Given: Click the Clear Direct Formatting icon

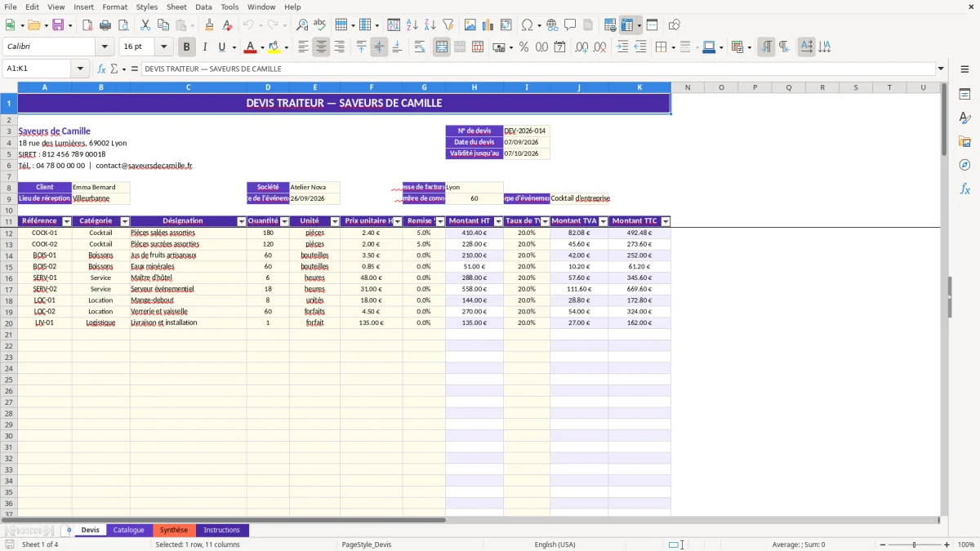Looking at the screenshot, I should 228,24.
